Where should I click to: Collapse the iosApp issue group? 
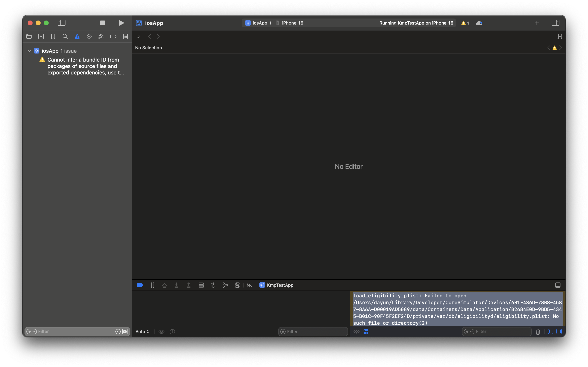30,51
